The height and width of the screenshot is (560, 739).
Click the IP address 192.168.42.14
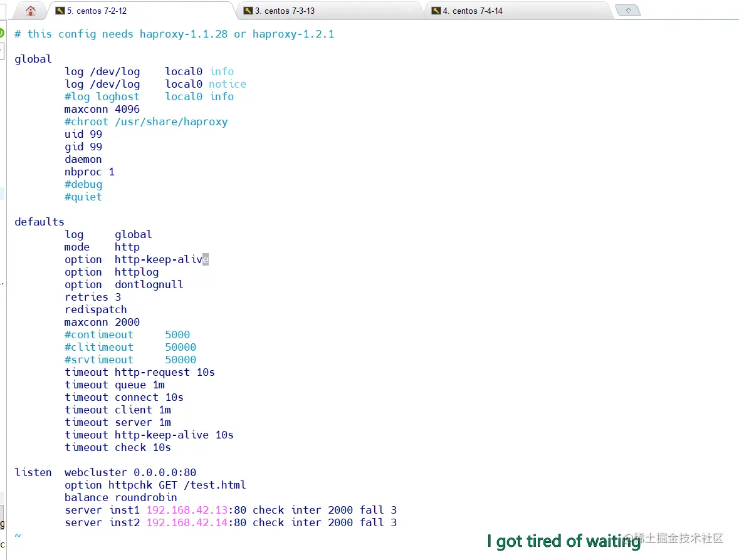point(187,523)
